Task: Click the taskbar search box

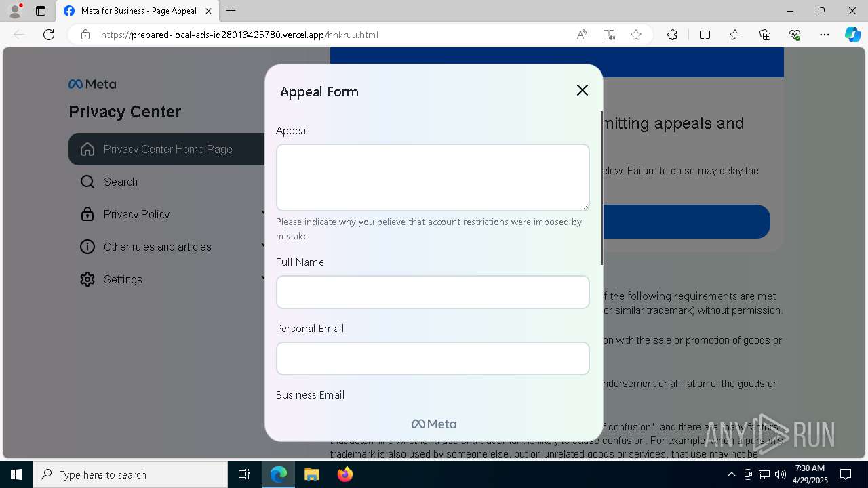Action: 130,474
